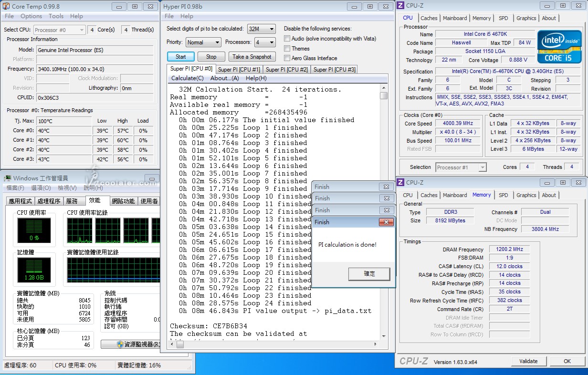Open the Graphics tab in the CPU-Z window showing Memory

click(526, 195)
